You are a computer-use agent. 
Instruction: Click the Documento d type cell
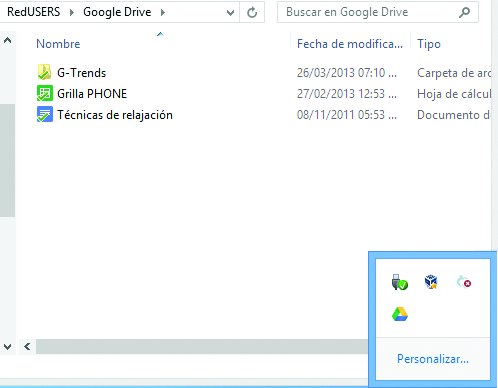[453, 115]
